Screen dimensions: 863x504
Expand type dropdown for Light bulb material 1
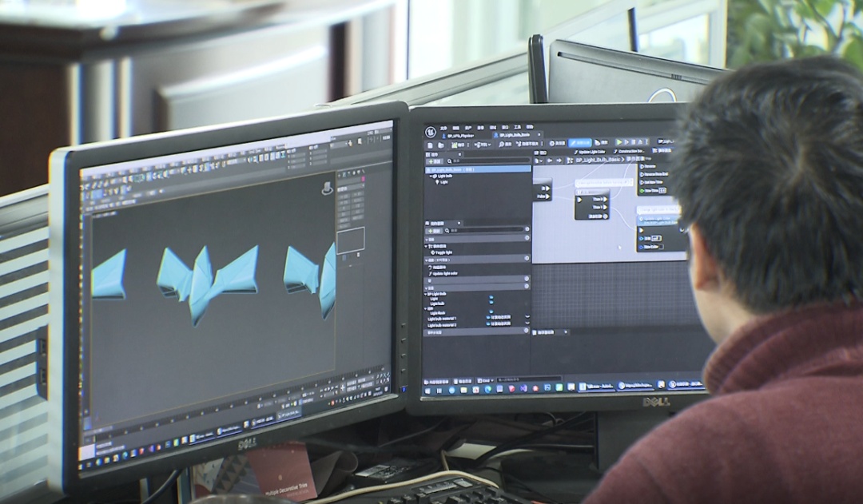[527, 316]
